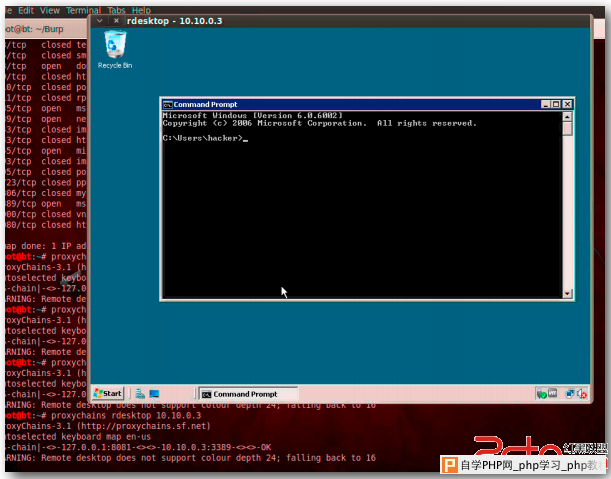Open the Help menu in terminal
This screenshot has height=479, width=611.
(x=141, y=11)
